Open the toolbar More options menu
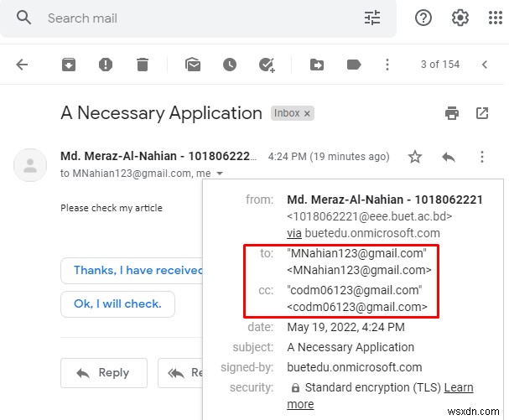This screenshot has height=420, width=509. pyautogui.click(x=387, y=65)
